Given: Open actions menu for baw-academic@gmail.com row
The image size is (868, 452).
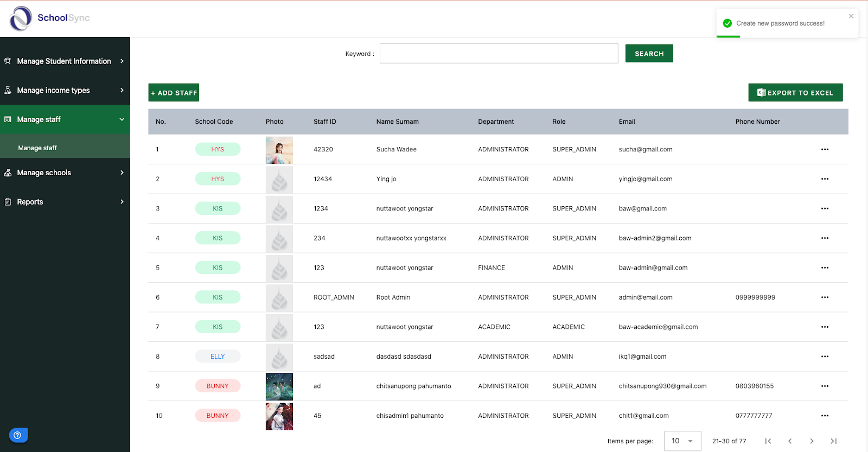Looking at the screenshot, I should coord(825,327).
